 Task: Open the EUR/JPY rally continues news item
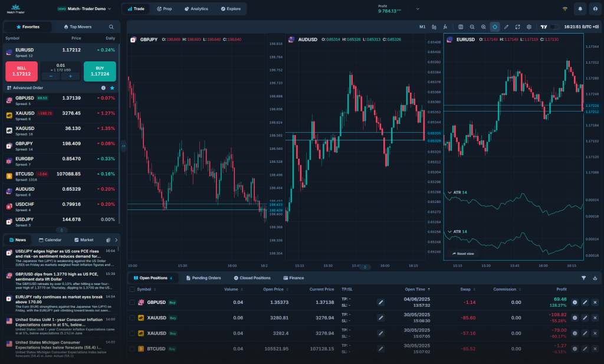(x=61, y=303)
